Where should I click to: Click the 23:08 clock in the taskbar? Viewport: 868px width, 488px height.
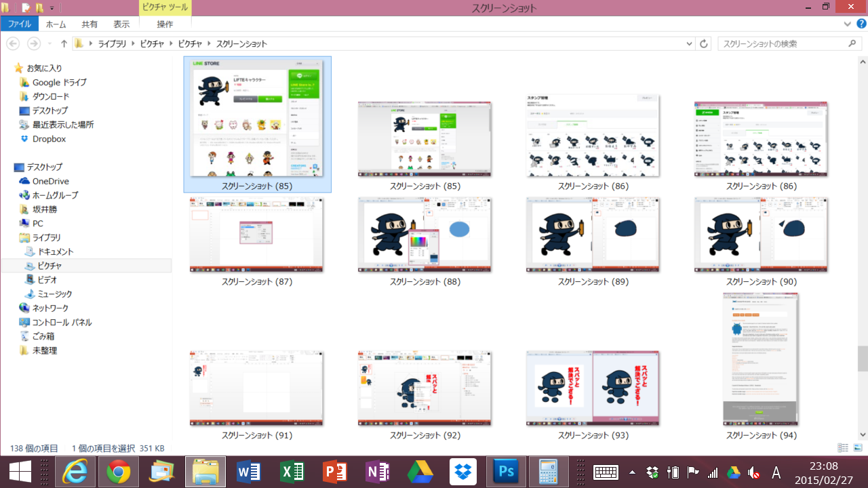tap(824, 466)
